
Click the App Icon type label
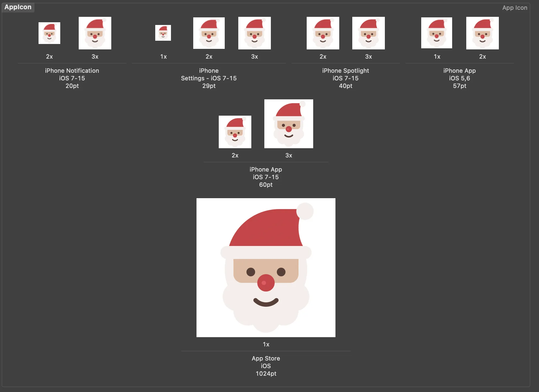tap(515, 8)
